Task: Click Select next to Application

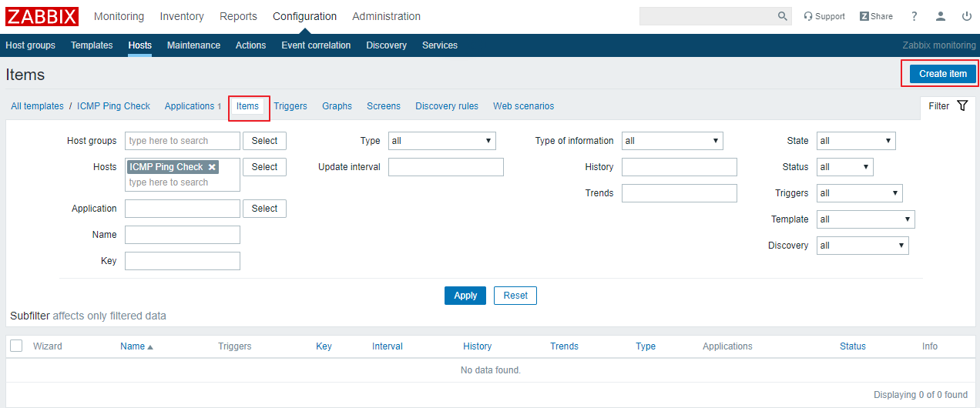Action: click(264, 209)
